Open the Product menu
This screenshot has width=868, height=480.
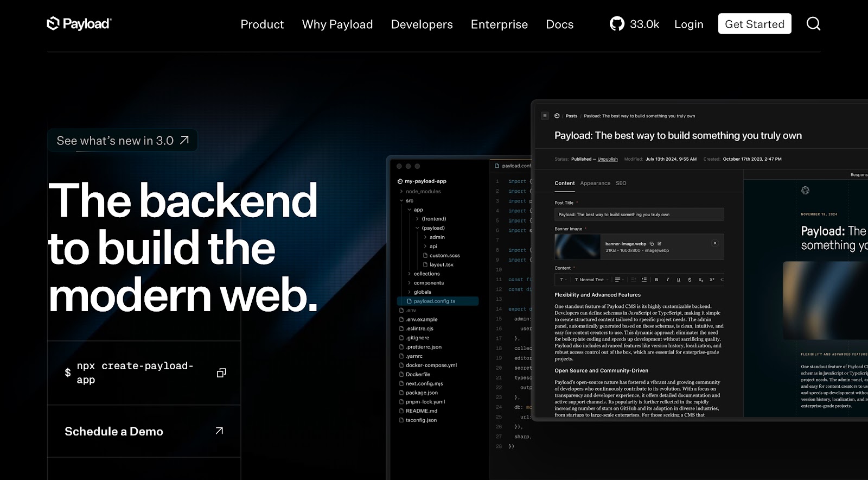pyautogui.click(x=262, y=24)
